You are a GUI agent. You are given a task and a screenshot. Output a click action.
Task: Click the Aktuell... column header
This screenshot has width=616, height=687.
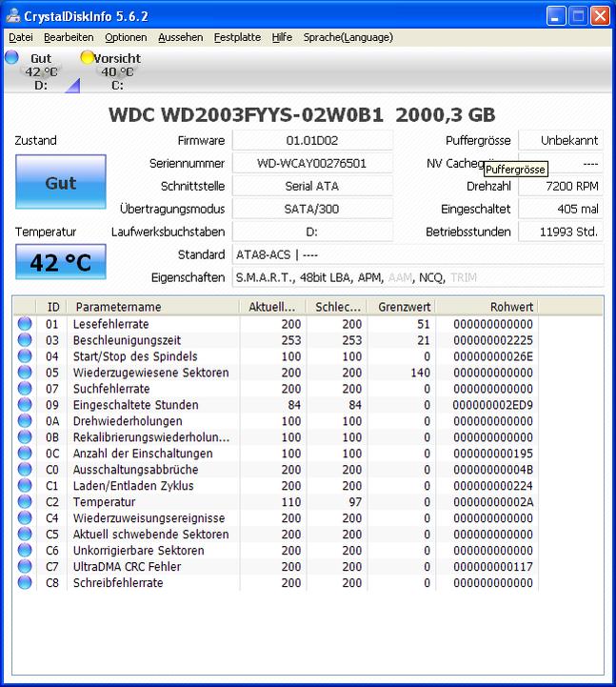[272, 307]
